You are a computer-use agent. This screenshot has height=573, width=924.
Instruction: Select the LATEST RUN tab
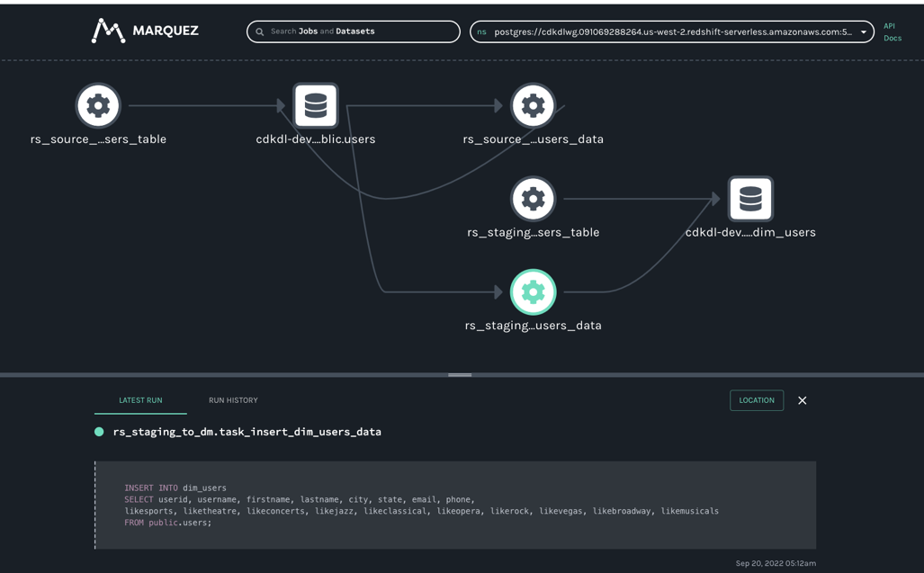coord(140,400)
